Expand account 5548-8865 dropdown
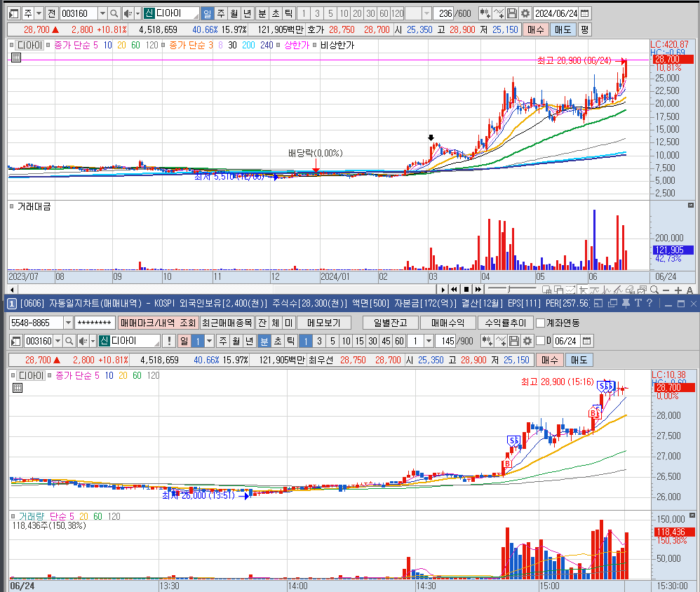The image size is (700, 592). click(x=68, y=323)
